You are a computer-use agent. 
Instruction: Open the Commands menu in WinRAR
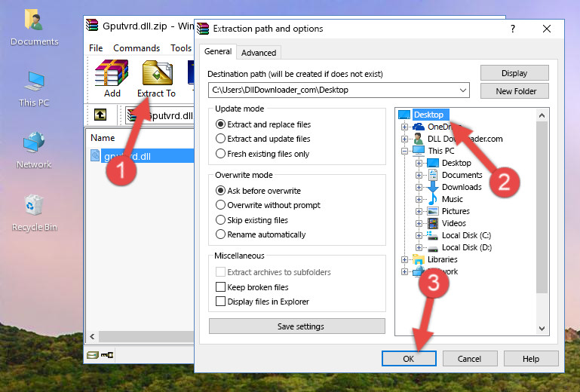click(137, 48)
